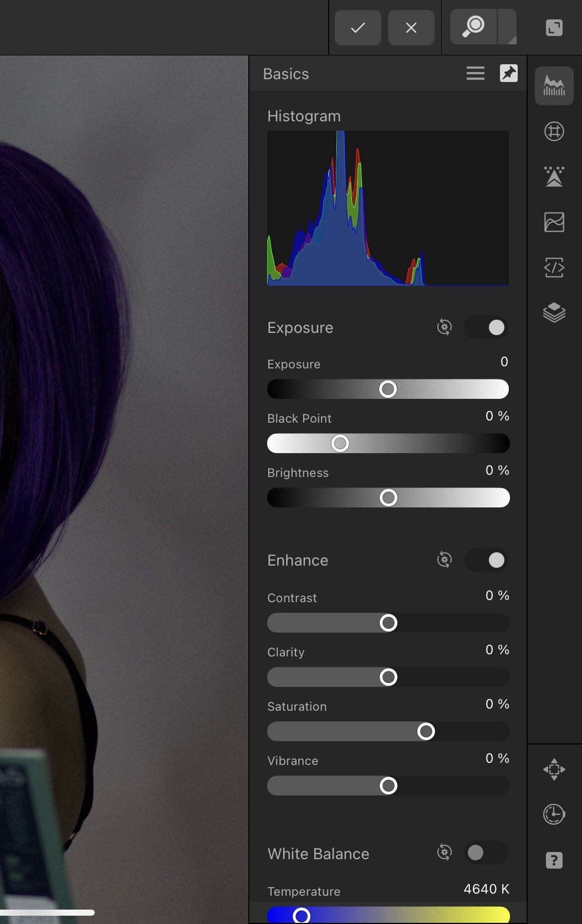Click the Black Point slider track
582x924 pixels.
tap(388, 443)
